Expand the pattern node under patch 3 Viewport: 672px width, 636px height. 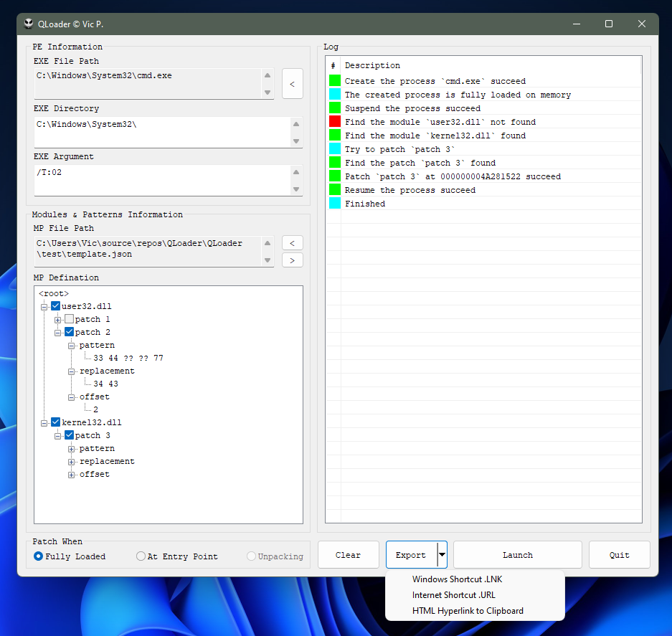(71, 449)
